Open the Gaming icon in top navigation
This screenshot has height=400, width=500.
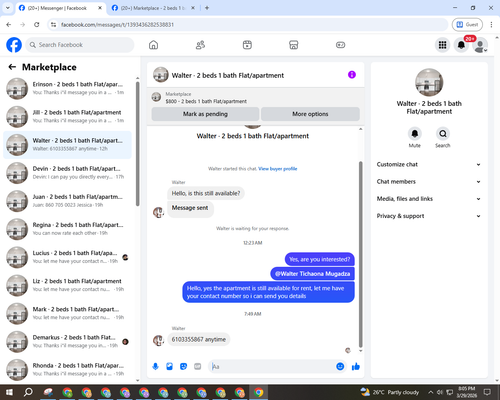click(x=340, y=45)
